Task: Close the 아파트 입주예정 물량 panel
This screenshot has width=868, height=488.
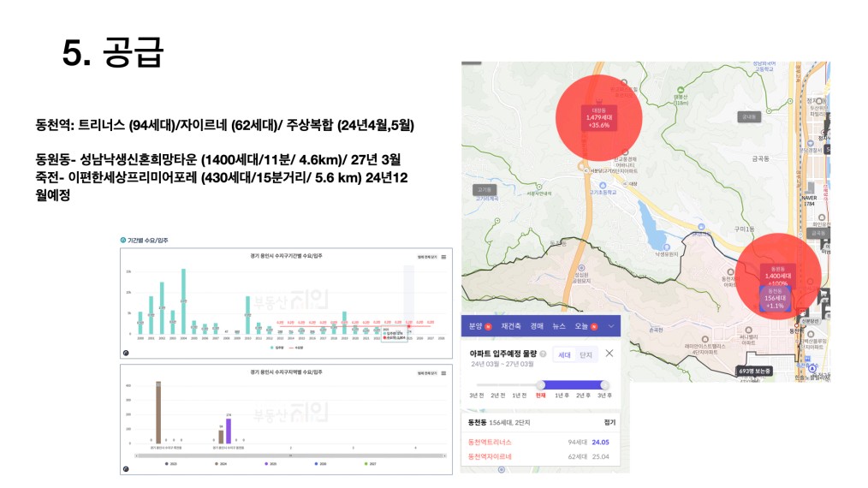Action: coord(609,354)
